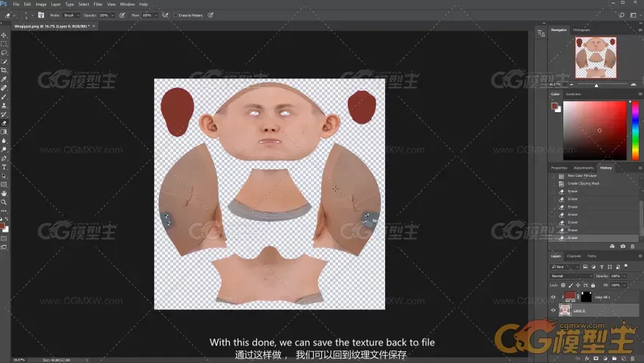
Task: Open the layer Fill dropdown arrow
Action: (625, 285)
